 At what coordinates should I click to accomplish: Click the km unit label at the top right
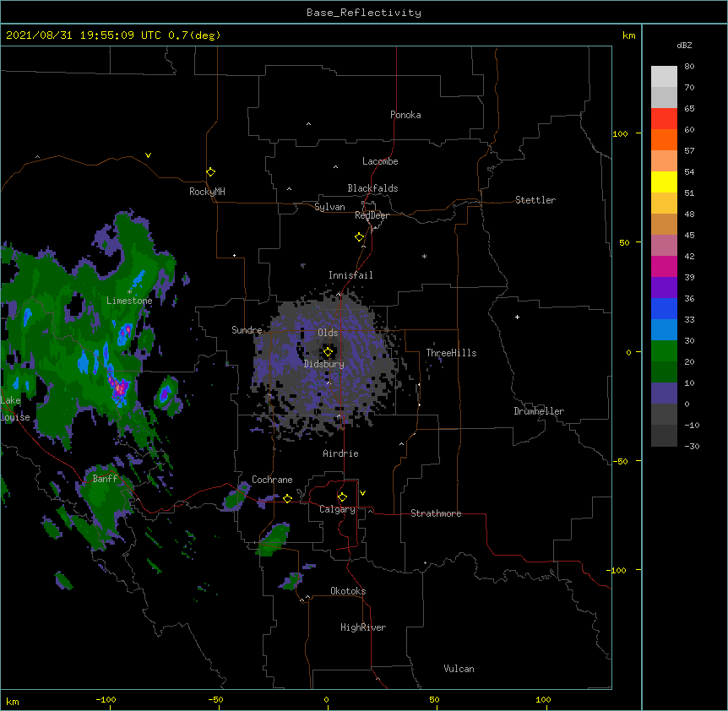[x=629, y=35]
